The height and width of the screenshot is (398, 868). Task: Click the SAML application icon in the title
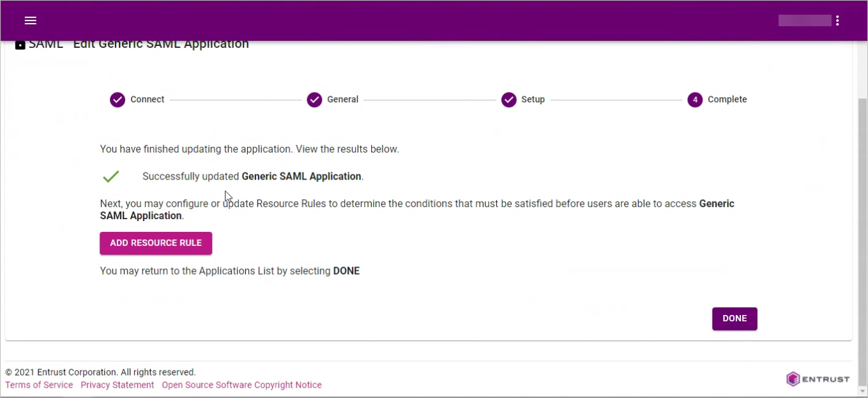(20, 45)
